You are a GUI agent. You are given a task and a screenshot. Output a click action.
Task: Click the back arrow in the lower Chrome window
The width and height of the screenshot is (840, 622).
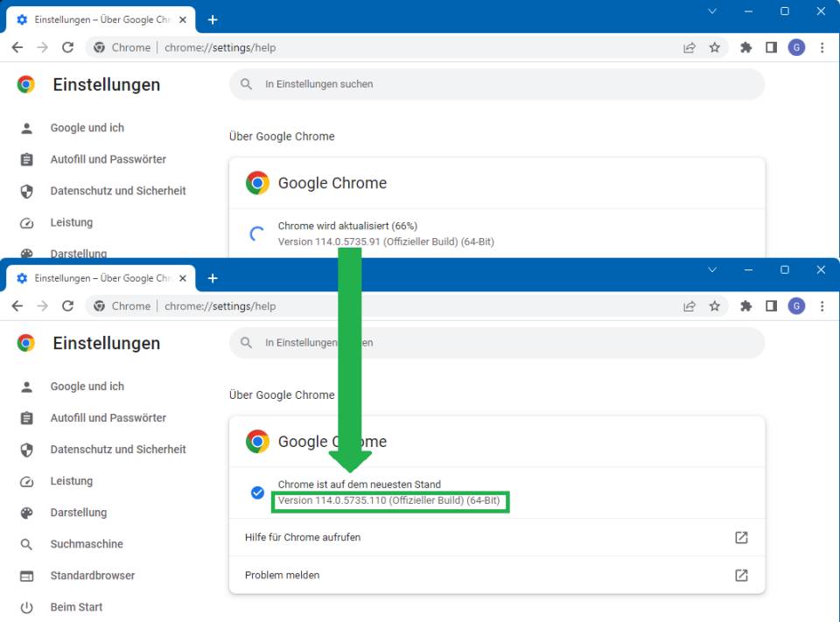pos(17,306)
